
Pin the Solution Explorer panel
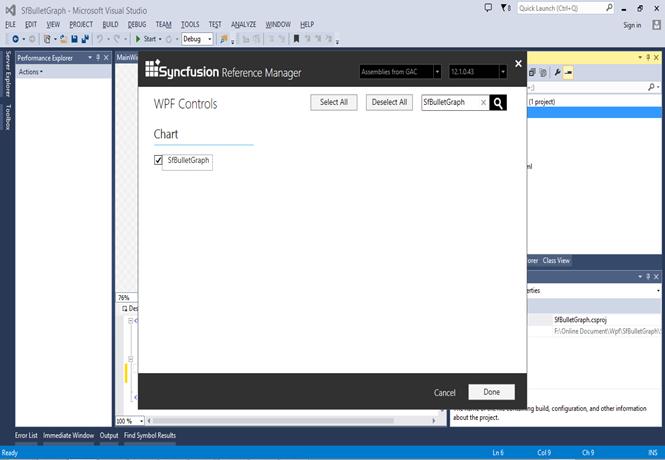coord(648,57)
